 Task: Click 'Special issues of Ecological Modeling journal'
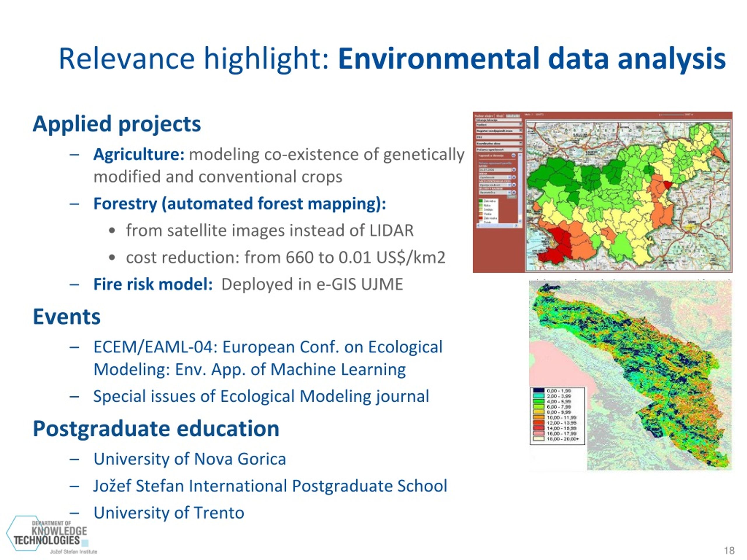261,396
